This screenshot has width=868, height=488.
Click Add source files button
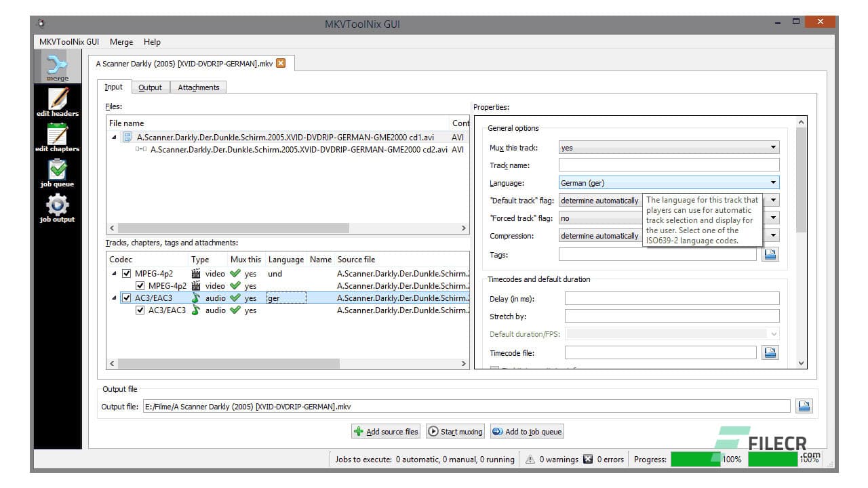pyautogui.click(x=386, y=432)
